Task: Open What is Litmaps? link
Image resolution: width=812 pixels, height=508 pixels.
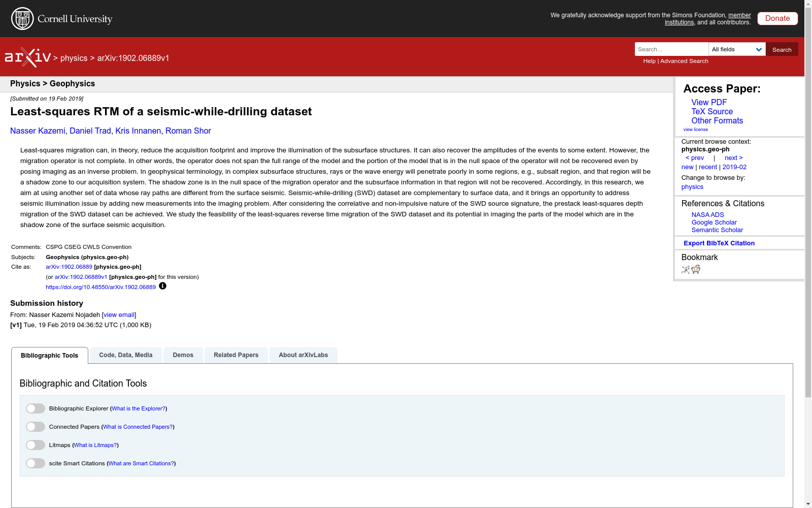Action: 95,445
